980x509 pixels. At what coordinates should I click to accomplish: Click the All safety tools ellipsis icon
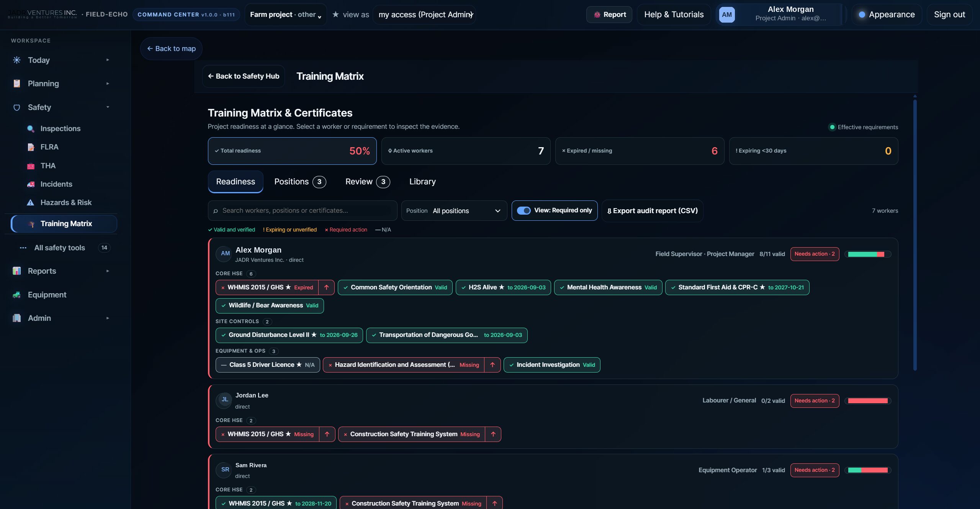(x=23, y=248)
